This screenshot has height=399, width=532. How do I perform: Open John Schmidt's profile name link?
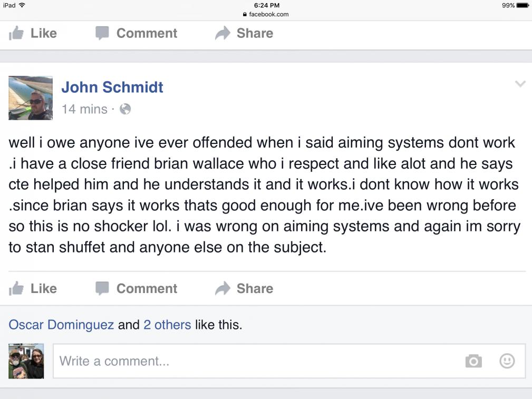pyautogui.click(x=112, y=87)
